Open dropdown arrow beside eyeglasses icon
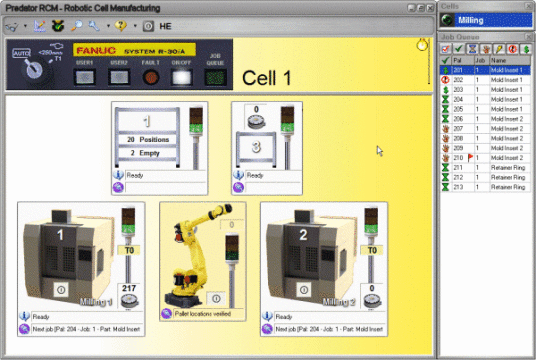The height and width of the screenshot is (360, 536). 25,26
